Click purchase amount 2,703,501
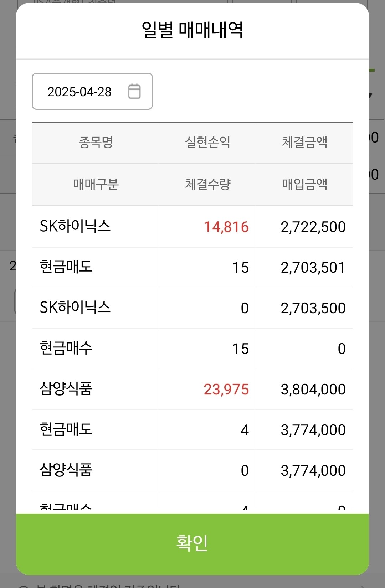Screen dimensions: 385x588 click(x=313, y=268)
